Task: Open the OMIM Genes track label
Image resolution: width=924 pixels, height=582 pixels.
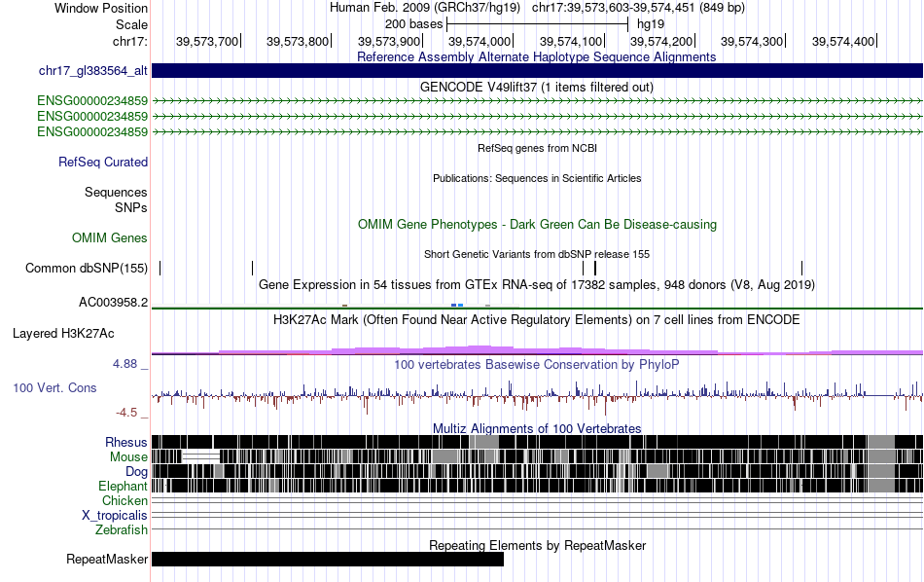Action: click(110, 238)
